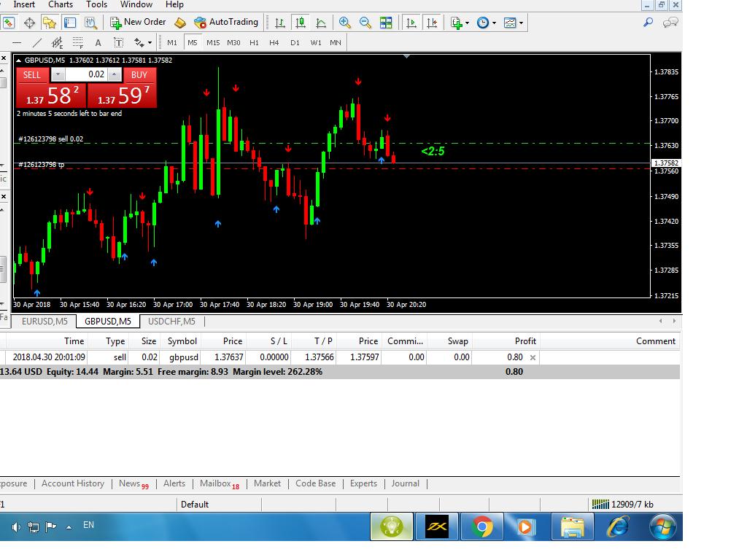Switch chart to Line Chart type
Viewport: 747px width, 560px height.
[321, 23]
